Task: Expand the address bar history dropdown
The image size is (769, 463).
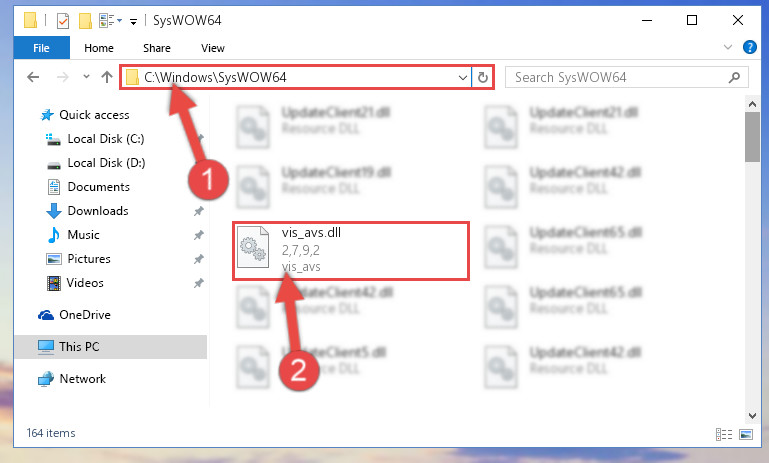Action: click(x=462, y=77)
